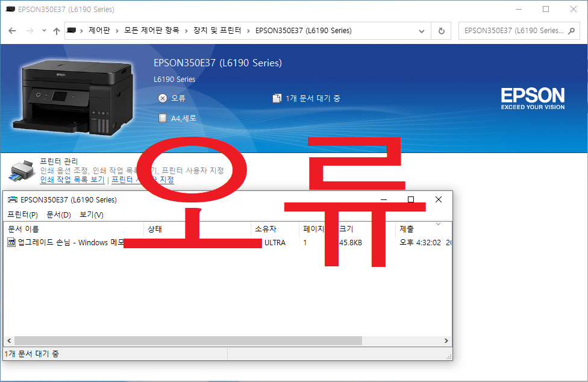Go up one folder level
588x382 pixels.
[57, 31]
